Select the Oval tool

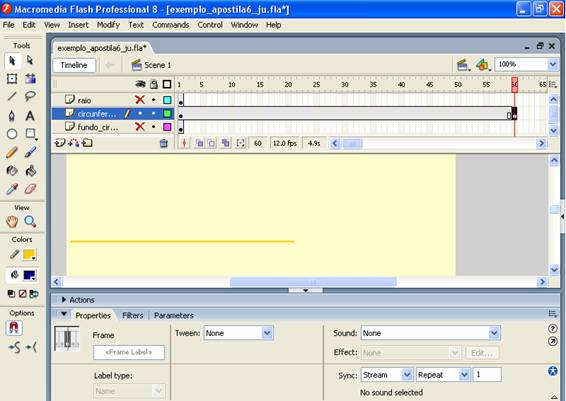12,134
